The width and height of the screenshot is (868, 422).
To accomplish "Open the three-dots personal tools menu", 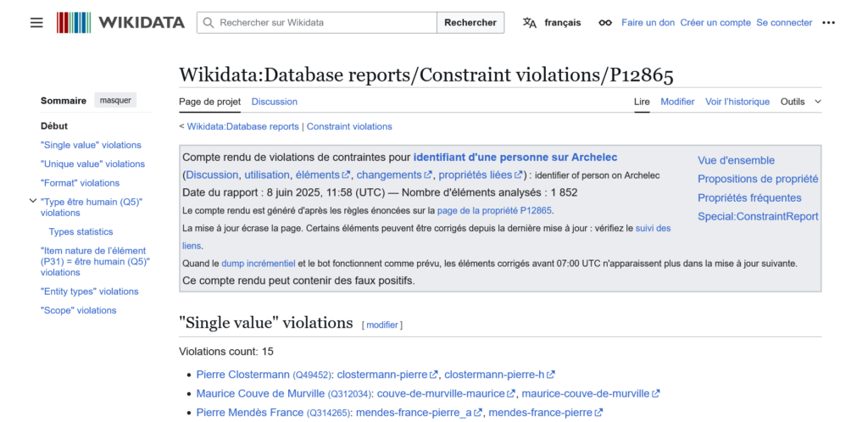I will tap(828, 23).
